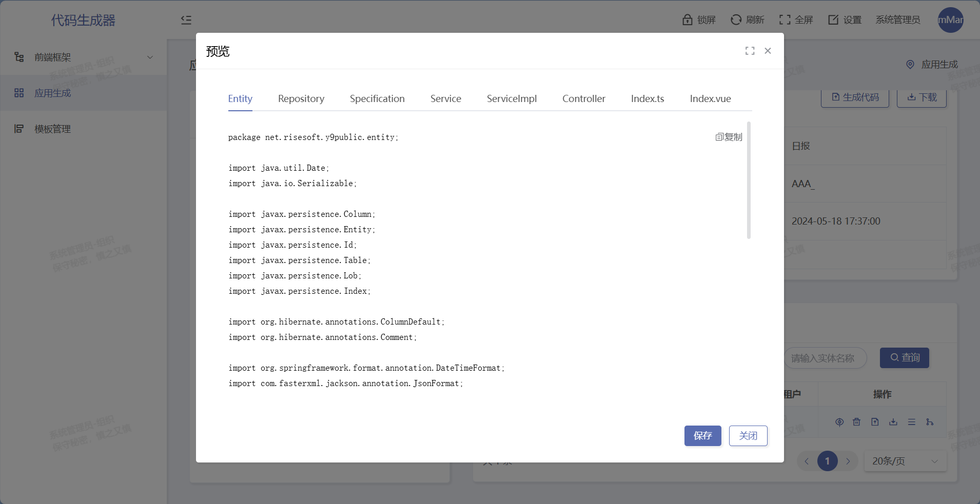The image size is (980, 504).
Task: Click the copy code icon labeled 复制
Action: pyautogui.click(x=729, y=137)
